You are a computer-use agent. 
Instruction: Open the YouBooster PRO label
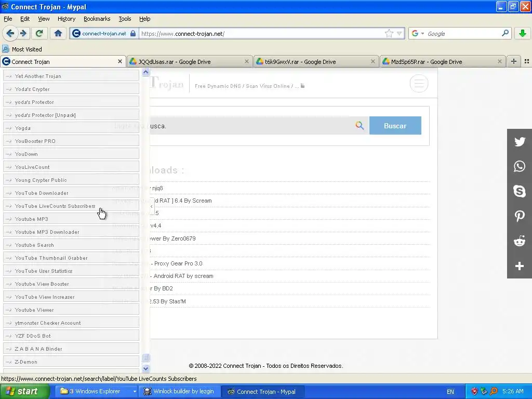(x=71, y=141)
